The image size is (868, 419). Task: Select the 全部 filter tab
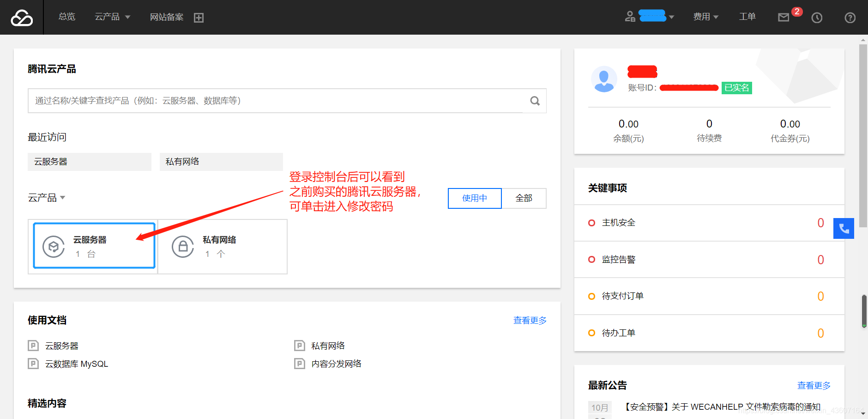(x=524, y=198)
